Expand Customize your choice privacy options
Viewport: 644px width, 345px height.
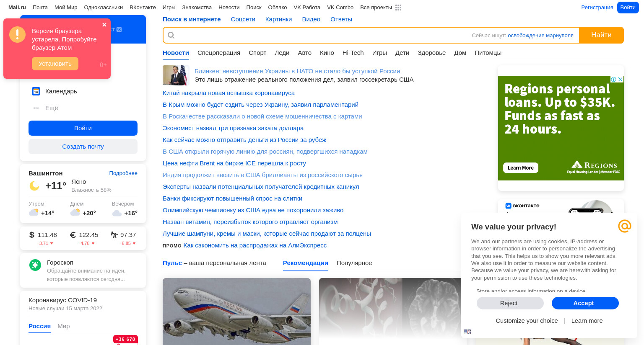[x=527, y=321]
